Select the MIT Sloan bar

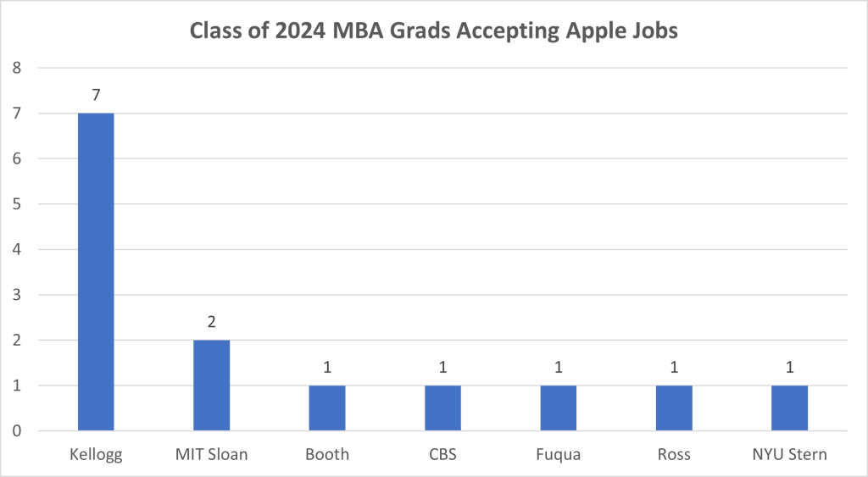pyautogui.click(x=211, y=385)
